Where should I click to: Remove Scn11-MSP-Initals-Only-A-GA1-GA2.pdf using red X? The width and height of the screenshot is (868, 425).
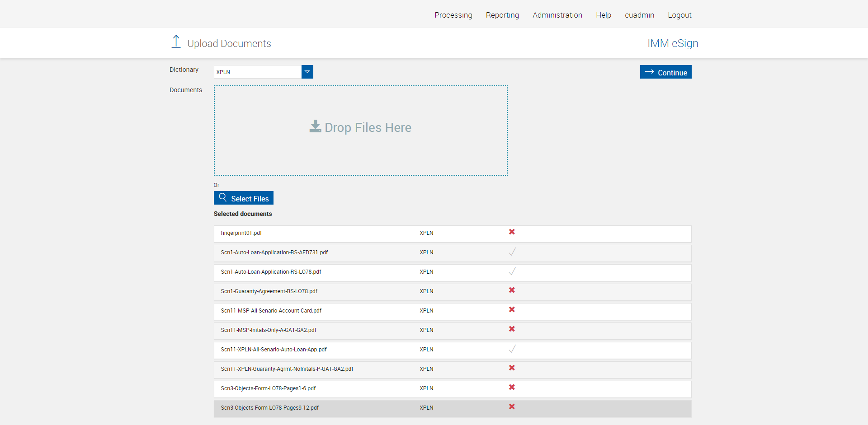[512, 329]
